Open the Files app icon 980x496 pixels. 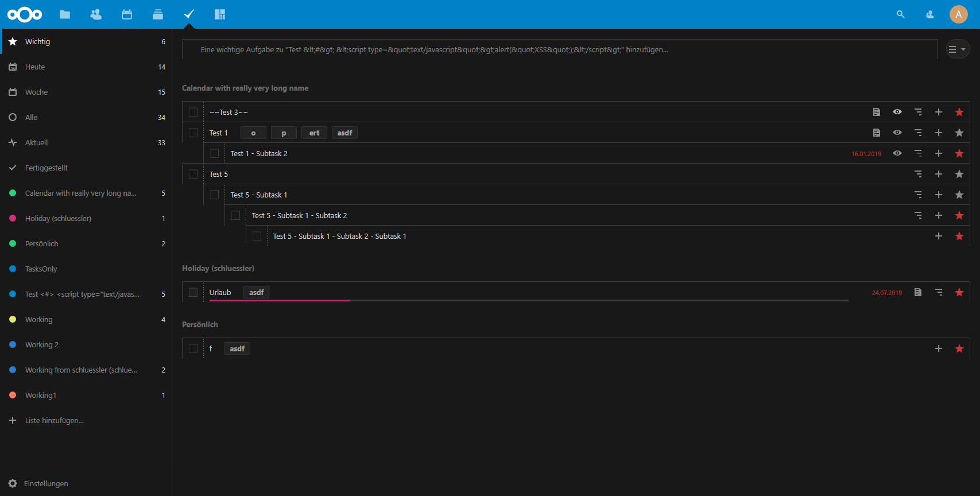point(65,14)
